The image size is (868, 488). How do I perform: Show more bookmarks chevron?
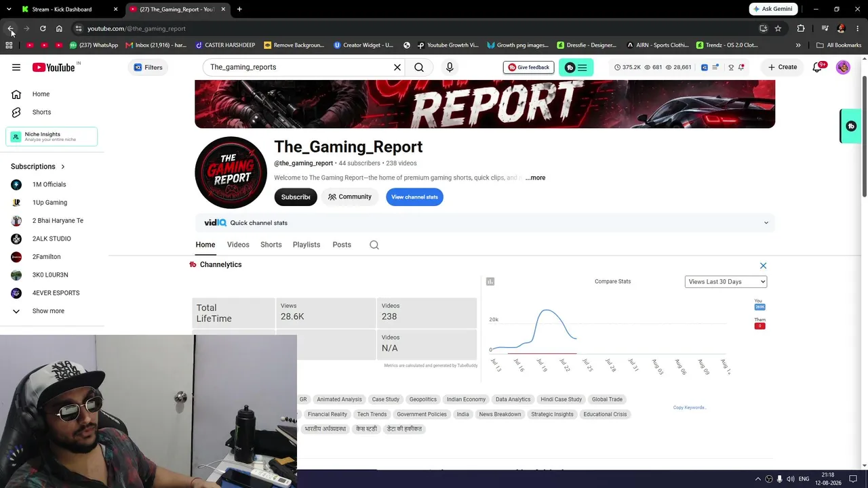tap(798, 45)
